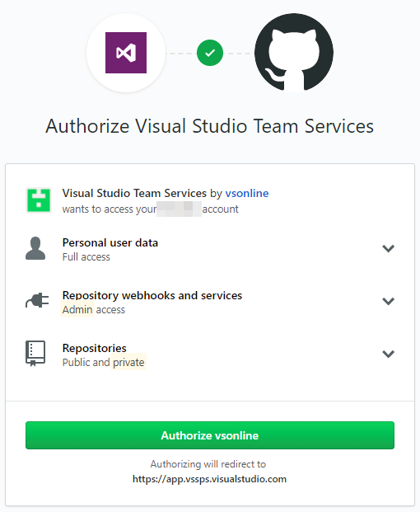Screen dimensions: 420x512
Task: Click the Authorizing will redirect to text
Action: pyautogui.click(x=208, y=464)
